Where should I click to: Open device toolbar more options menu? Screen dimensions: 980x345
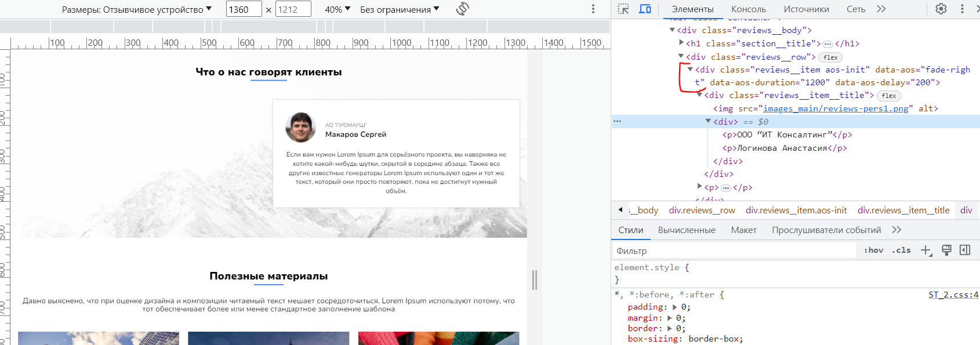tap(593, 9)
